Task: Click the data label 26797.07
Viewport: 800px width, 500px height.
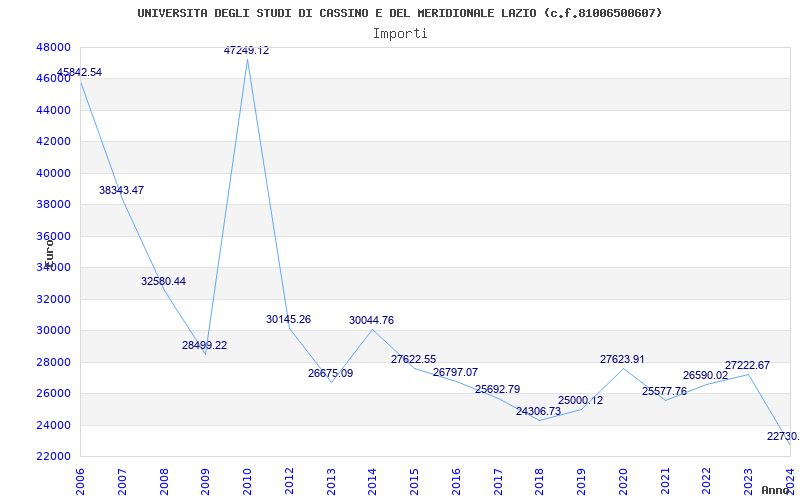Action: tap(456, 372)
